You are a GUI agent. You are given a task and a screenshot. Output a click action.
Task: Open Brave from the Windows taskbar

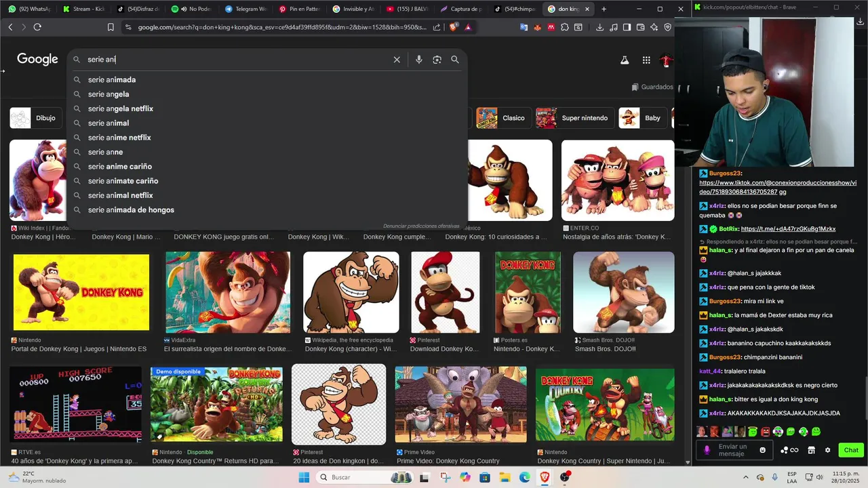545,477
